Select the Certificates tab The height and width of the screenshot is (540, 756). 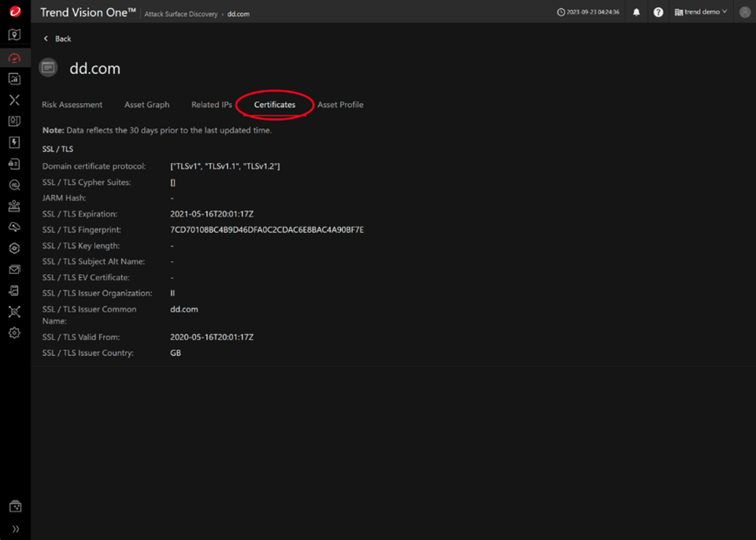tap(275, 105)
